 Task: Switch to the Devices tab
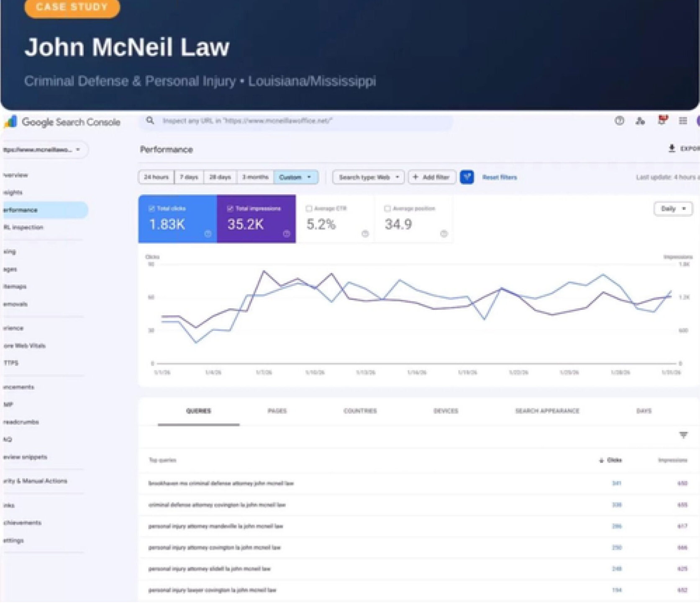446,411
